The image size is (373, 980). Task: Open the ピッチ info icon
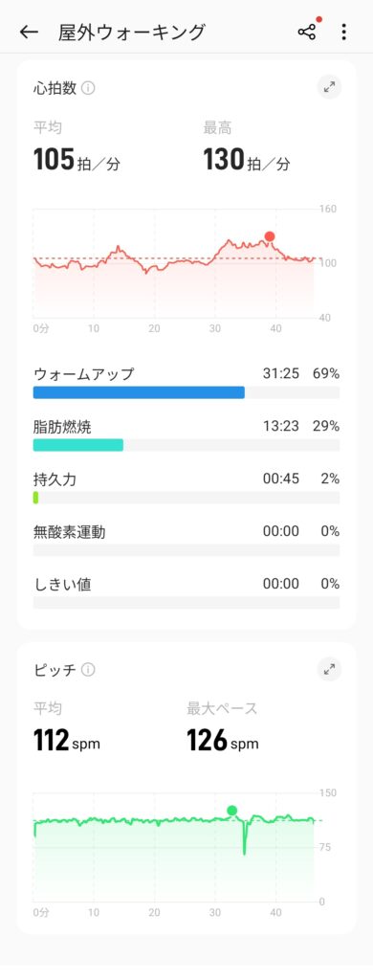(89, 670)
